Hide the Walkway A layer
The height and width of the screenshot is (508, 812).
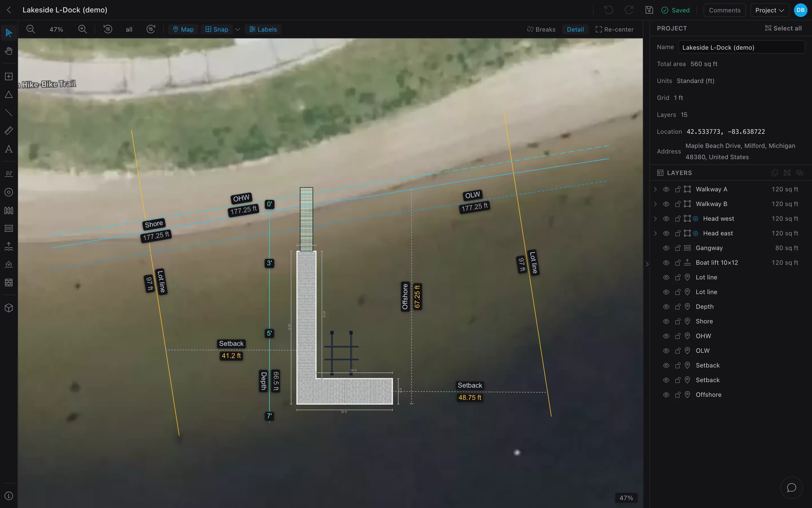[x=666, y=189]
